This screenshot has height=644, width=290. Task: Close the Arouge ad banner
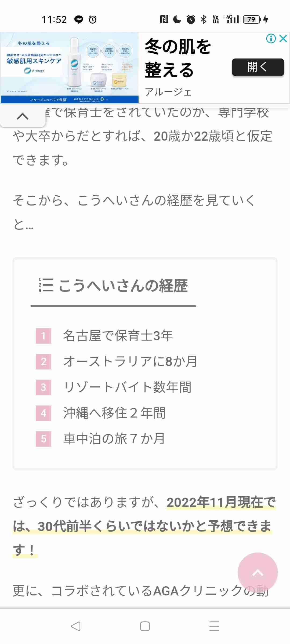tap(283, 39)
